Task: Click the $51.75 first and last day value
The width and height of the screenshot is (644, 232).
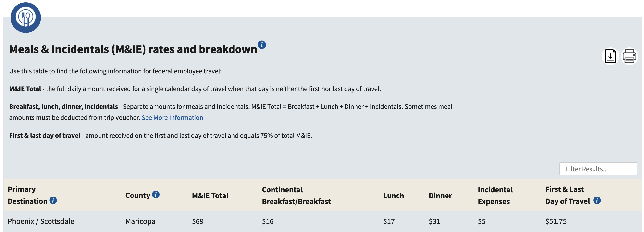Action: (x=556, y=221)
